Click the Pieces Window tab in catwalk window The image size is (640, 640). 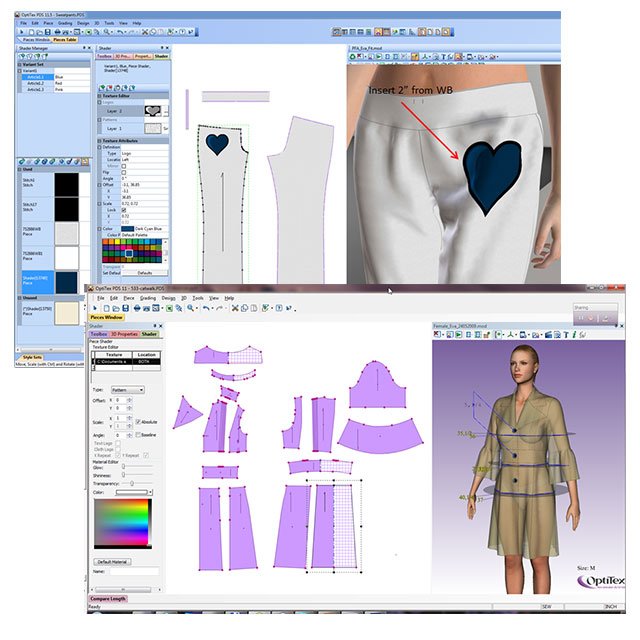106,317
